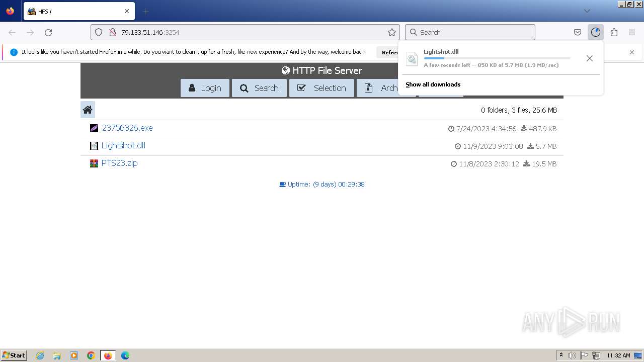
Task: Open the volume speaker tray icon
Action: pyautogui.click(x=572, y=355)
